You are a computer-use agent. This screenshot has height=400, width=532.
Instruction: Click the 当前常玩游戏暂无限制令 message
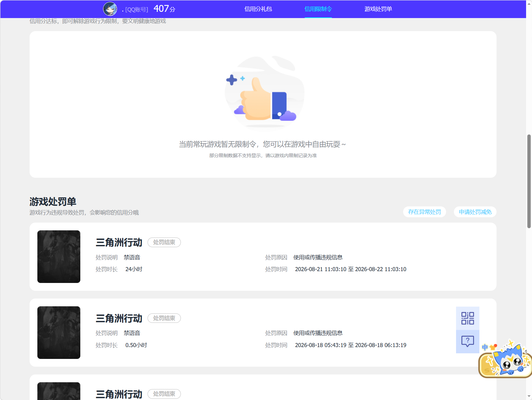click(x=262, y=144)
